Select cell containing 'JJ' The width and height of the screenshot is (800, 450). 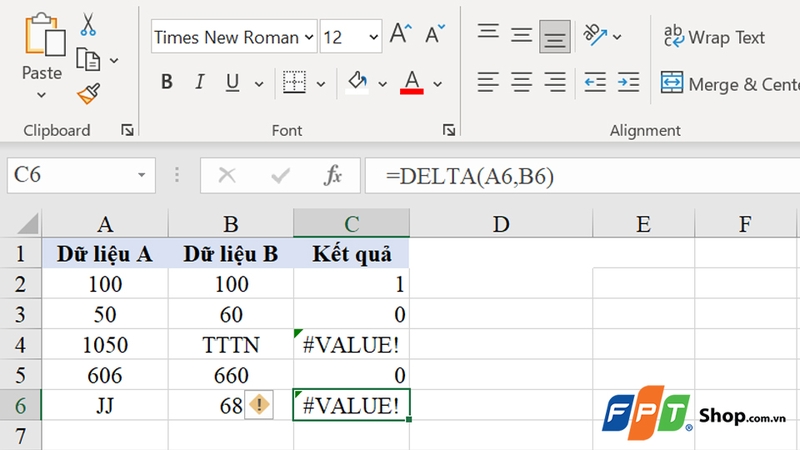[x=105, y=406]
